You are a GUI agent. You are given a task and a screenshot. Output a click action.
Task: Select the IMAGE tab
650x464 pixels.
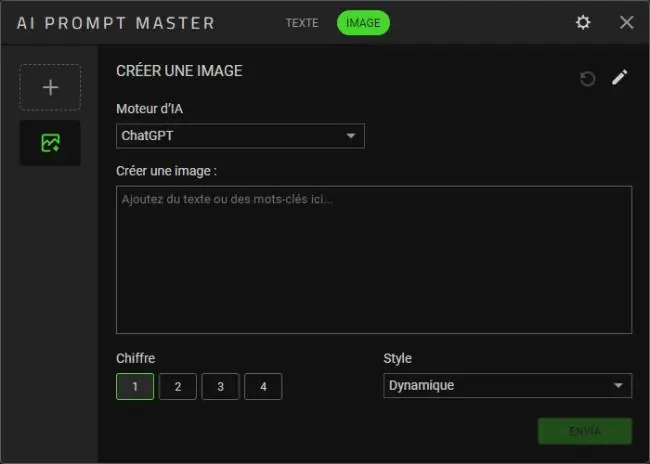[x=363, y=23]
